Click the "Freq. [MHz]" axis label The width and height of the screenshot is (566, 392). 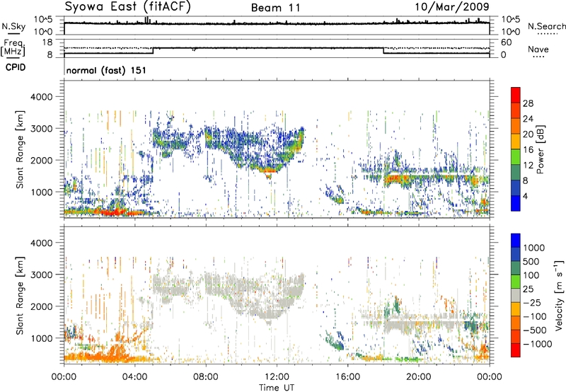(x=13, y=47)
